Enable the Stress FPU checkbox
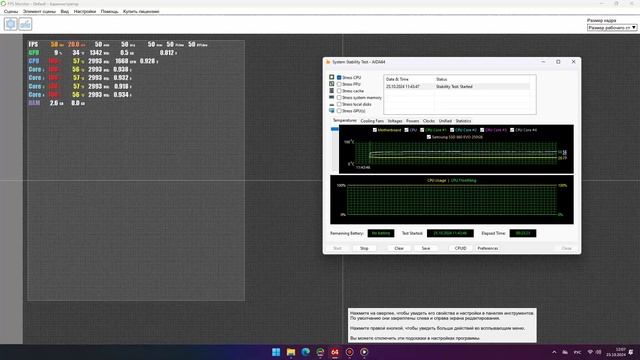Image resolution: width=640 pixels, height=360 pixels. click(x=339, y=84)
